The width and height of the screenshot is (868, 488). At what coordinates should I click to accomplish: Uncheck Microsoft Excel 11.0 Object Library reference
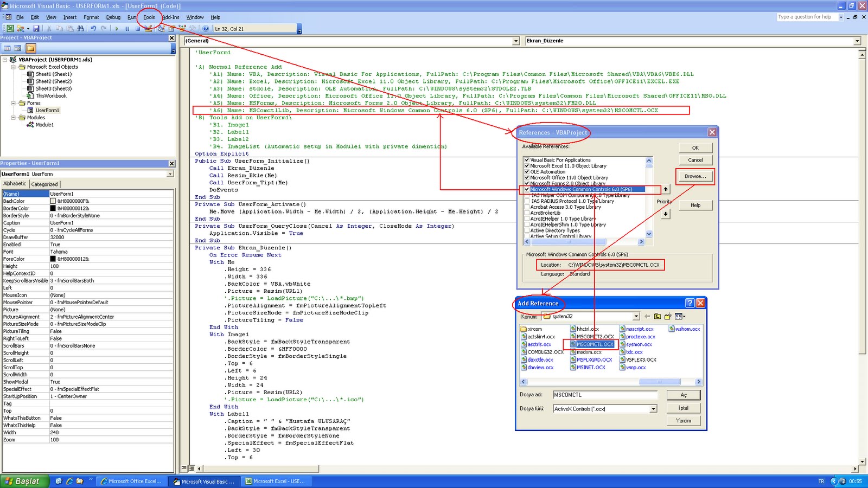click(x=527, y=166)
